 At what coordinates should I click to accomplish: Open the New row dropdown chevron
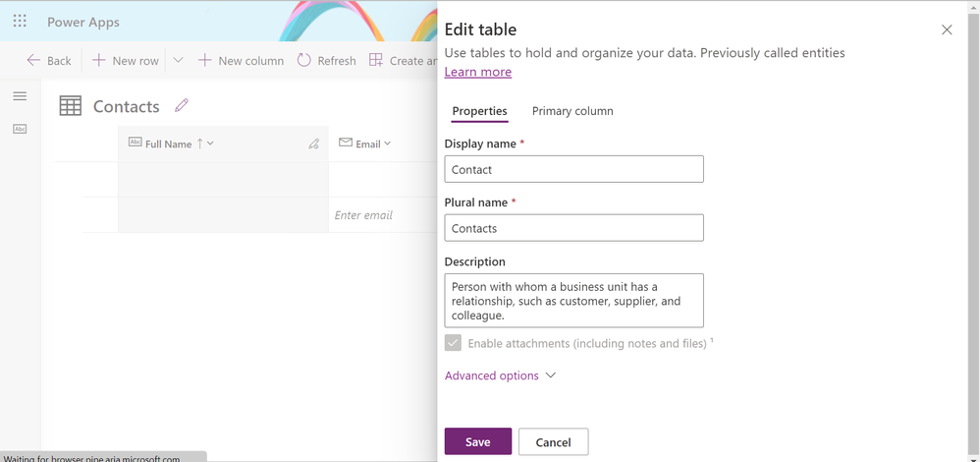pyautogui.click(x=178, y=60)
